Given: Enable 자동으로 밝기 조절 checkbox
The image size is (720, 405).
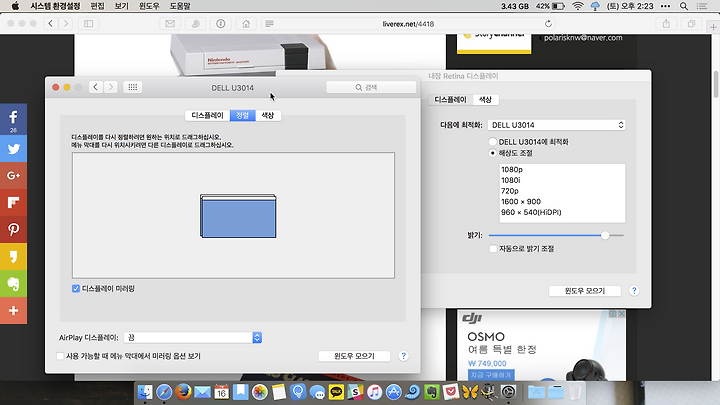Looking at the screenshot, I should [493, 248].
